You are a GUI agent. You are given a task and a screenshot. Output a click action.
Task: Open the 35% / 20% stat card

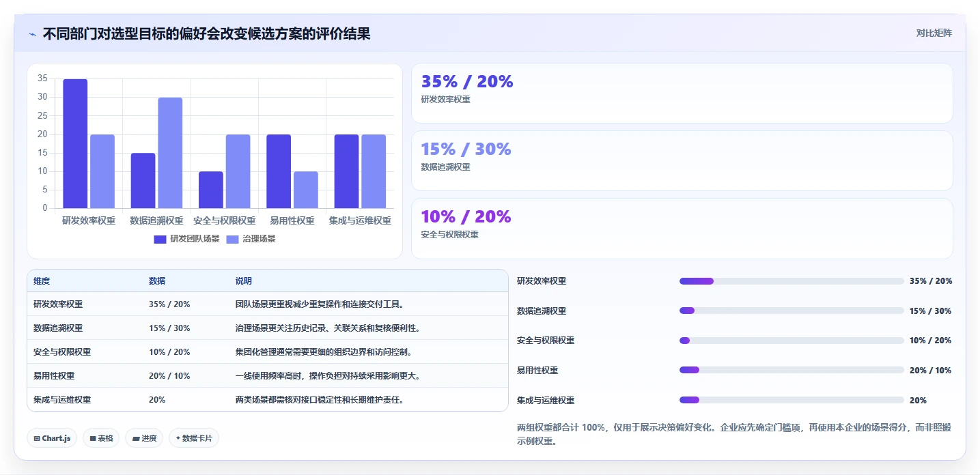pyautogui.click(x=682, y=93)
